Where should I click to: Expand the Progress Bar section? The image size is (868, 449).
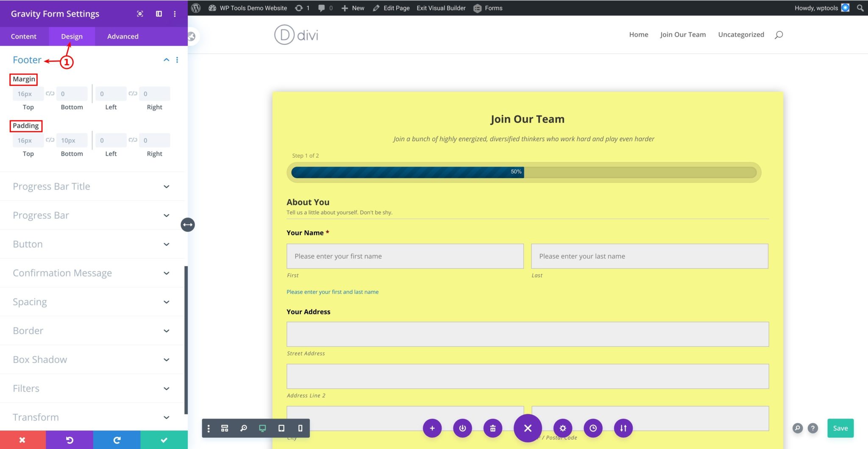click(x=91, y=215)
